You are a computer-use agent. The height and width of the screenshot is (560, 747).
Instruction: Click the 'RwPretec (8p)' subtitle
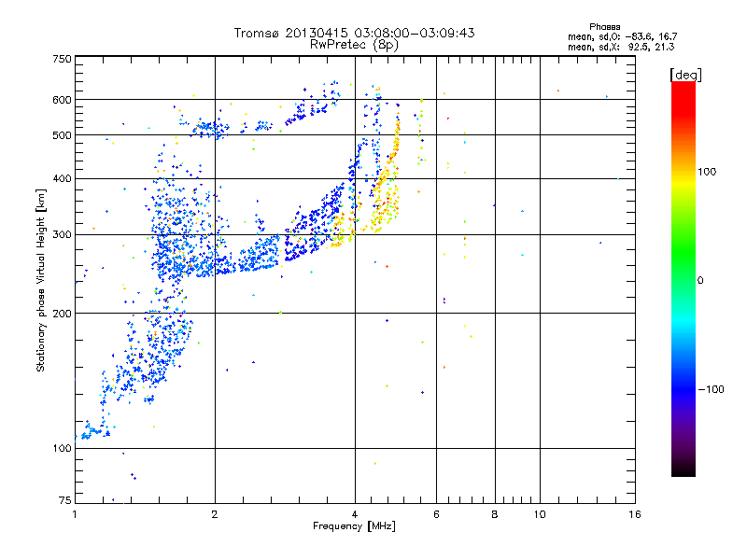(354, 45)
